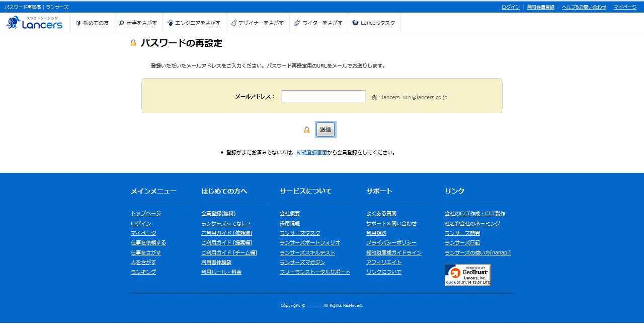Image resolution: width=644 pixels, height=324 pixels.
Task: Open the デザイナーをさがす navigation item
Action: click(258, 23)
